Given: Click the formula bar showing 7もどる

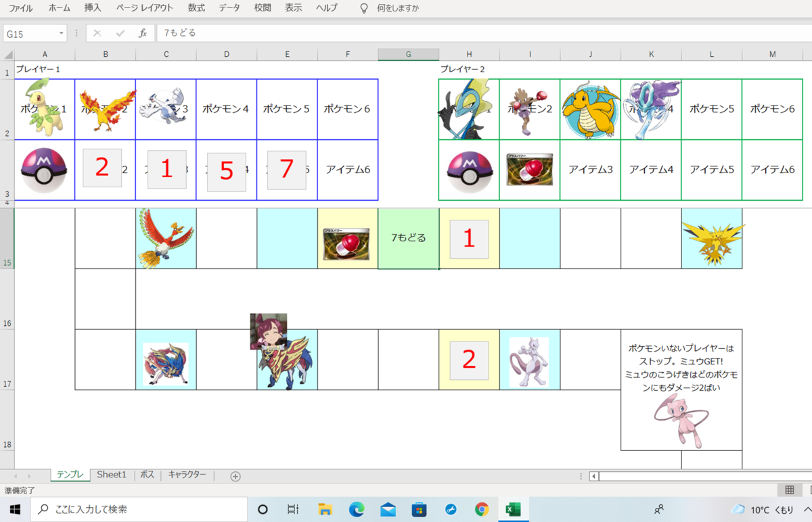Looking at the screenshot, I should tap(484, 33).
